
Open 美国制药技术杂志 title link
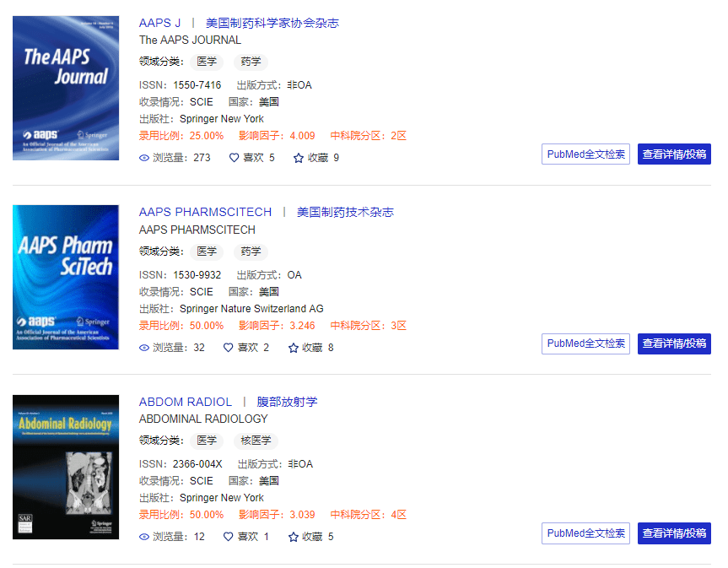point(345,212)
